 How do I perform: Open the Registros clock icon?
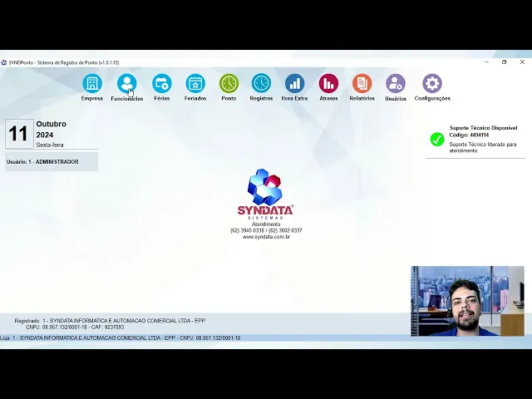click(261, 83)
